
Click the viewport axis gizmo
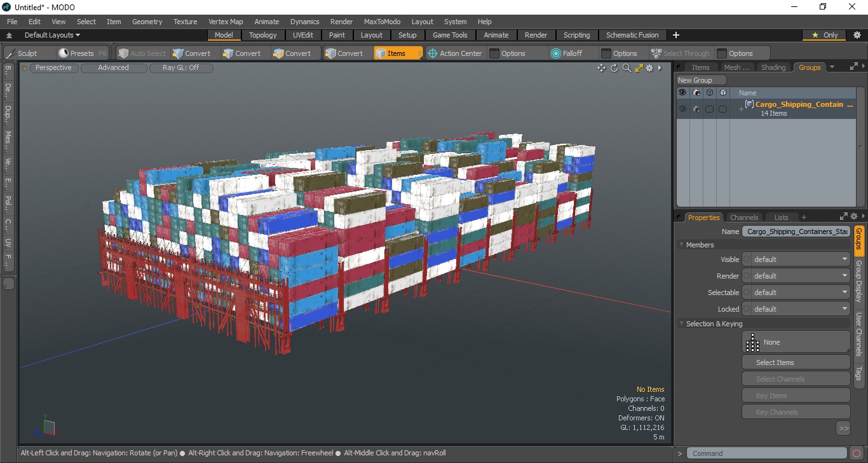click(45, 427)
